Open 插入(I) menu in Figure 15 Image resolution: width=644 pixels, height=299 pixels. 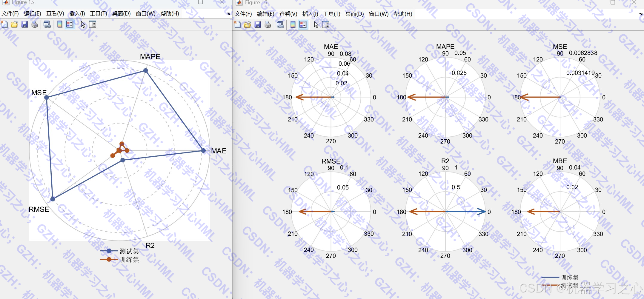point(77,13)
